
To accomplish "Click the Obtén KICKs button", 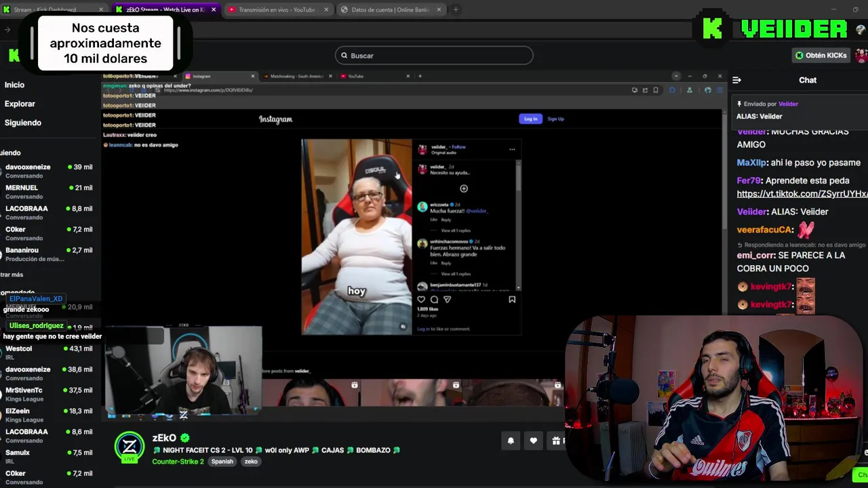I will pos(821,56).
